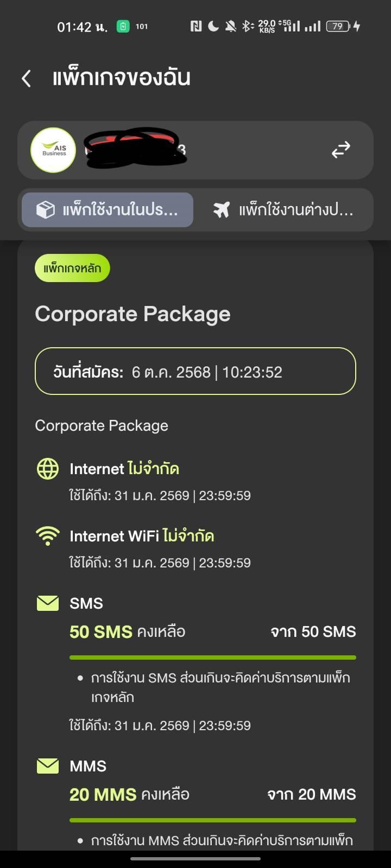Tap the redacted phone number

[135, 148]
